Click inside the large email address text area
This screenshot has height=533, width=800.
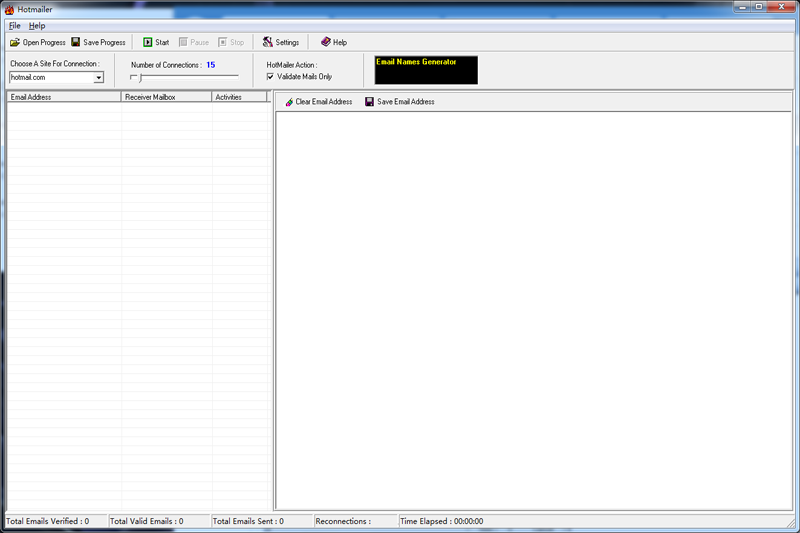pos(533,311)
